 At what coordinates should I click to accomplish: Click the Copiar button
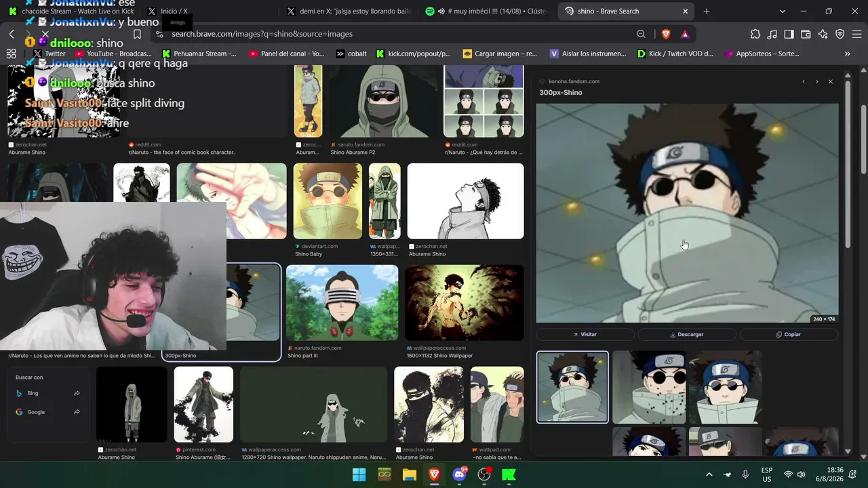(x=789, y=334)
